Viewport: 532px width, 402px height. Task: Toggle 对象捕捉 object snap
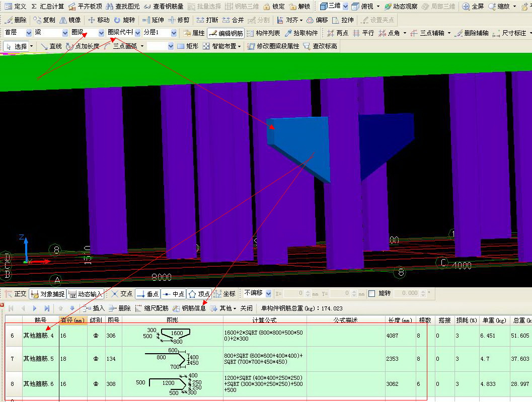point(47,294)
